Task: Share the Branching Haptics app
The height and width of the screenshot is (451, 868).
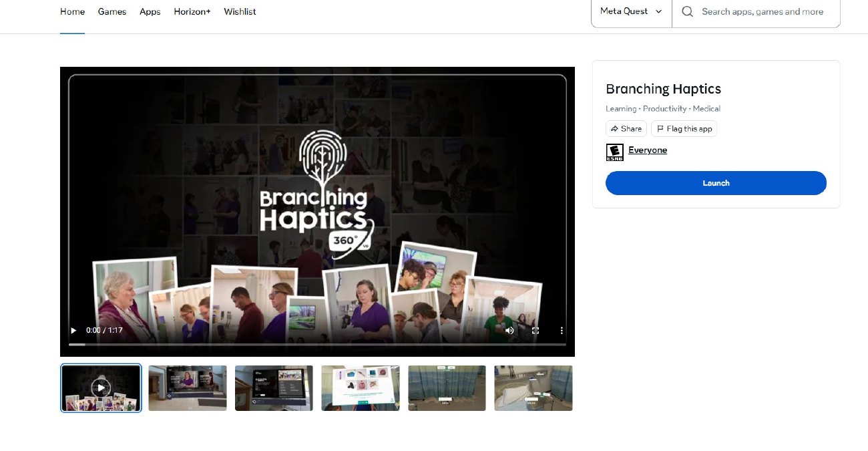Action: click(626, 129)
